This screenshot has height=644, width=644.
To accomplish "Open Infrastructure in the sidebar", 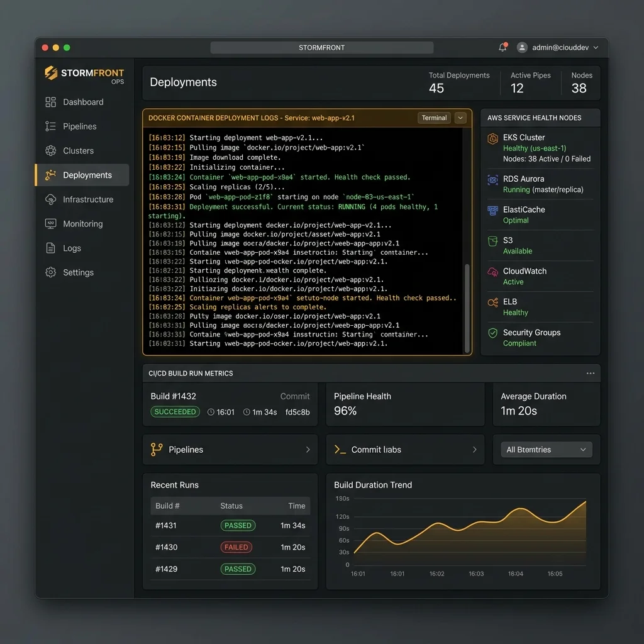I will pyautogui.click(x=82, y=199).
